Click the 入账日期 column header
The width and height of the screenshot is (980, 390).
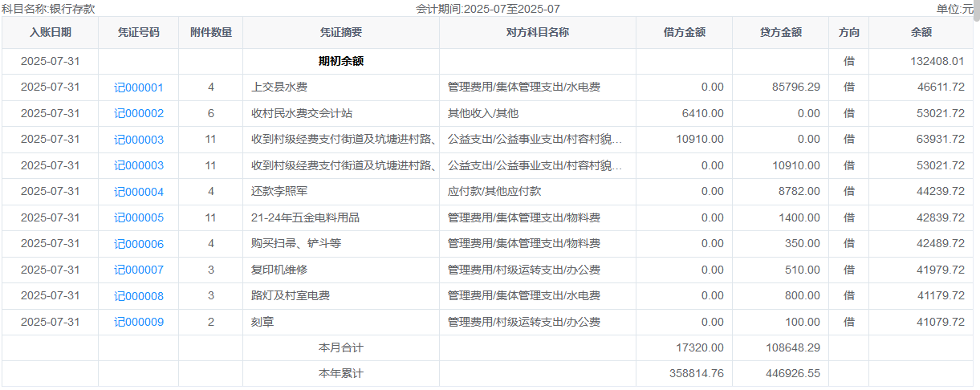click(50, 33)
